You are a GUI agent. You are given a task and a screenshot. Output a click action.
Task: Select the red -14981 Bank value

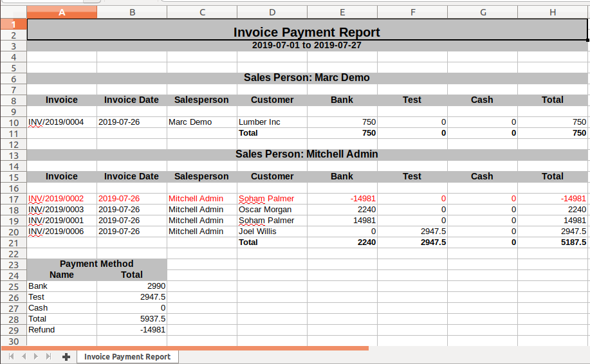click(x=342, y=199)
